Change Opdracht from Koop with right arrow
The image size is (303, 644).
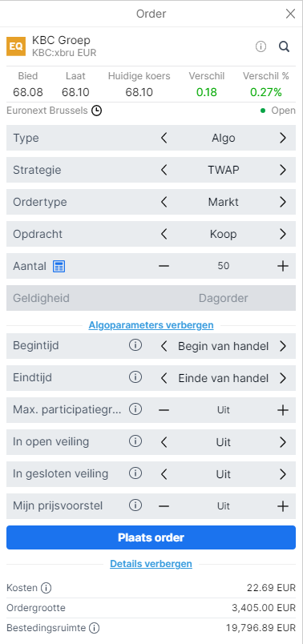[x=283, y=234]
